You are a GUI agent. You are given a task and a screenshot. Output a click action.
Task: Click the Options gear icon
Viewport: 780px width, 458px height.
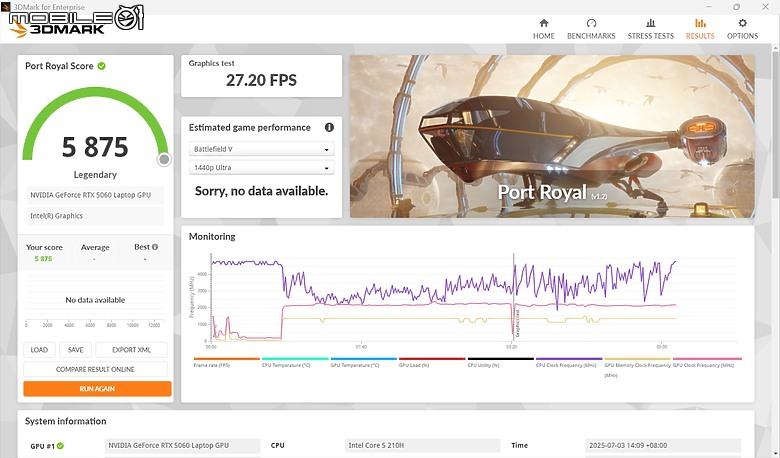click(x=742, y=23)
